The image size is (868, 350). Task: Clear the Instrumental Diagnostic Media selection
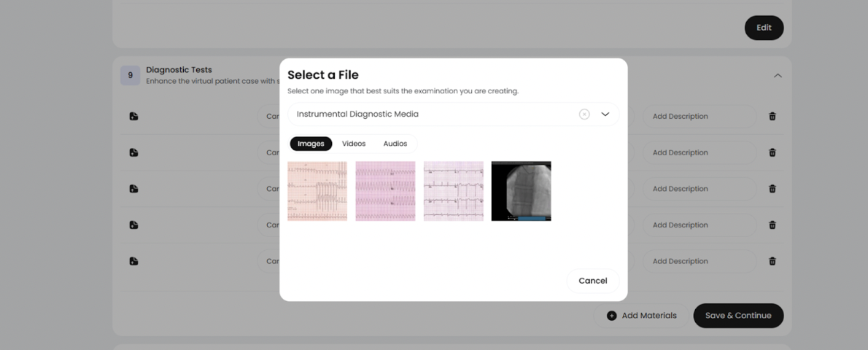584,114
